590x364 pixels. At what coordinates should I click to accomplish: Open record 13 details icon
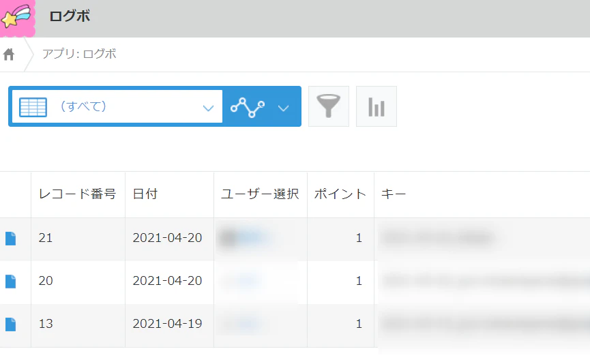click(x=10, y=324)
